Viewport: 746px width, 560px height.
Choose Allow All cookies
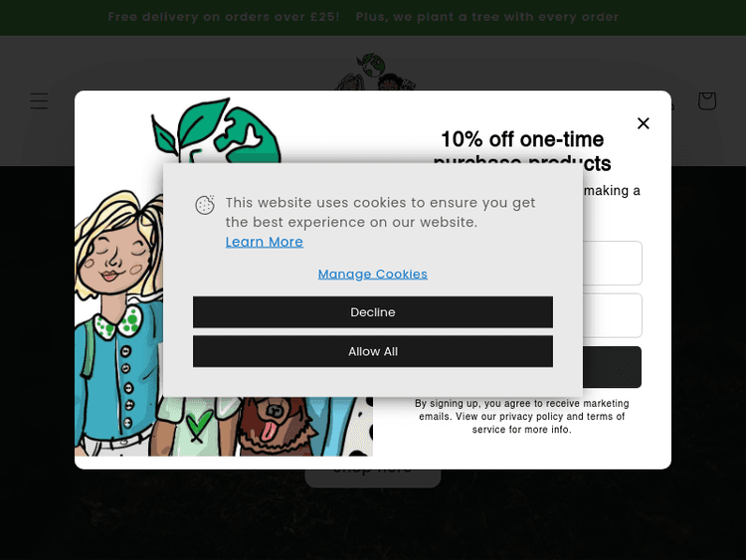(373, 351)
